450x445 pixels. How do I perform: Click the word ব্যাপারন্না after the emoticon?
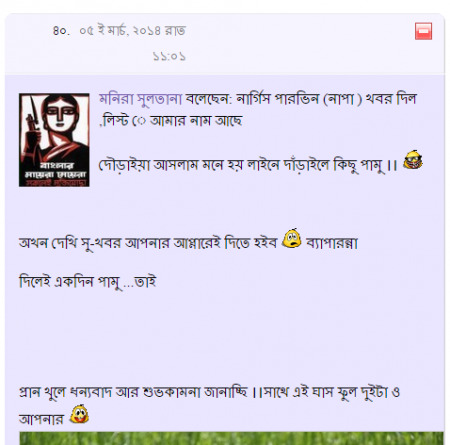tap(332, 243)
